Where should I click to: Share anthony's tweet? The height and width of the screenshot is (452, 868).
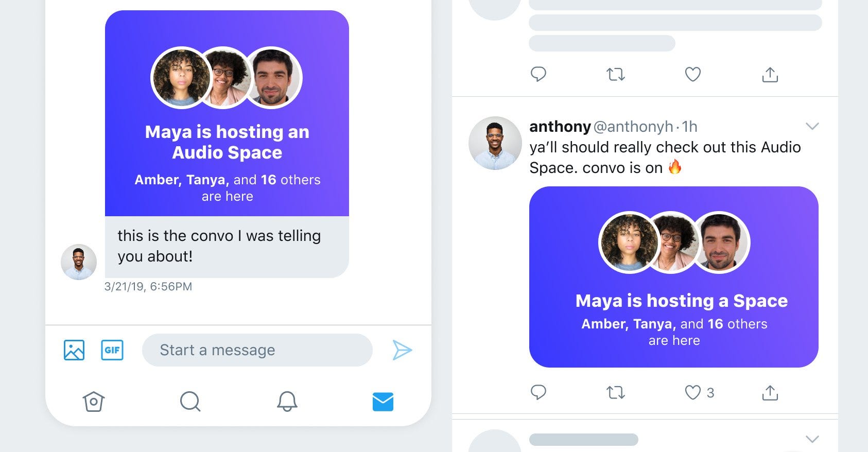pos(770,392)
